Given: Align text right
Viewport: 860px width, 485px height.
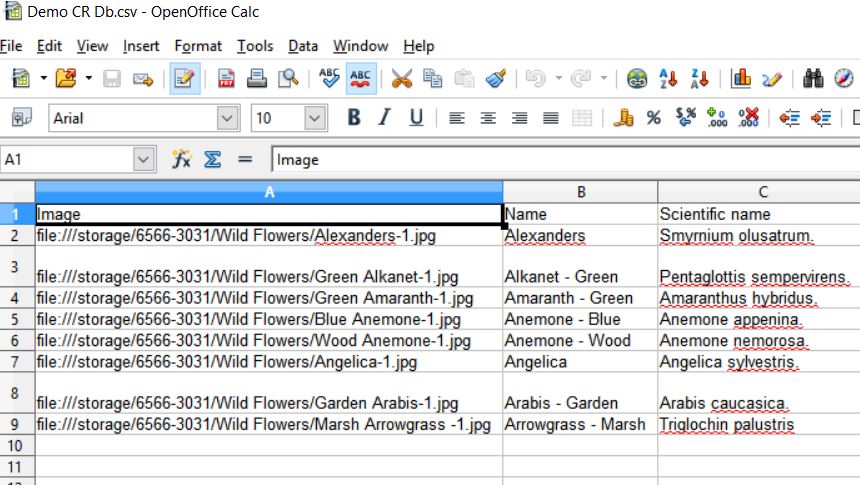Looking at the screenshot, I should point(519,118).
